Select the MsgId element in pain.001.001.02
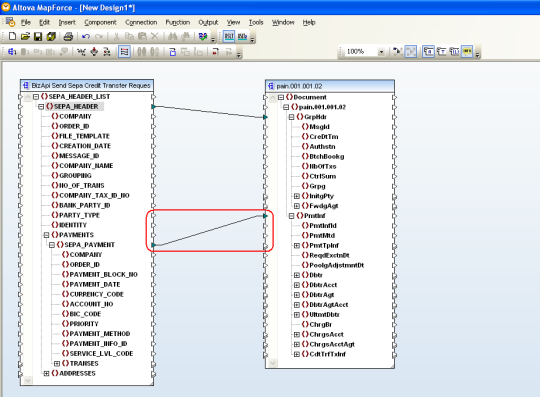The width and height of the screenshot is (540, 397). (319, 127)
